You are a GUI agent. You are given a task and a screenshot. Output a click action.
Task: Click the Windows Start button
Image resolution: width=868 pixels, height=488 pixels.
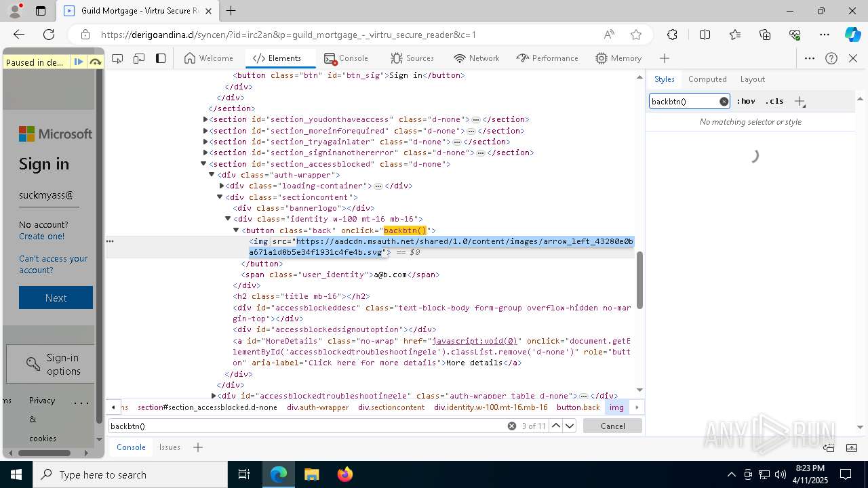tap(16, 474)
